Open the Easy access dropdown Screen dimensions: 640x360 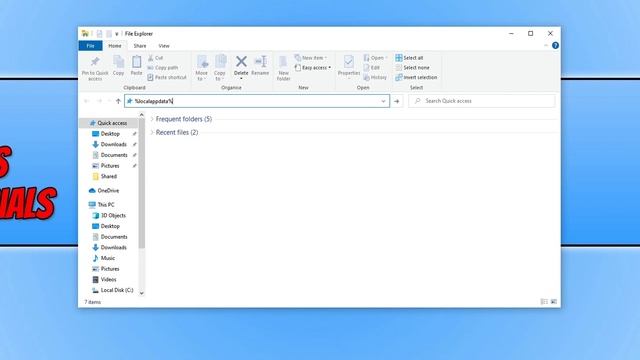point(313,68)
